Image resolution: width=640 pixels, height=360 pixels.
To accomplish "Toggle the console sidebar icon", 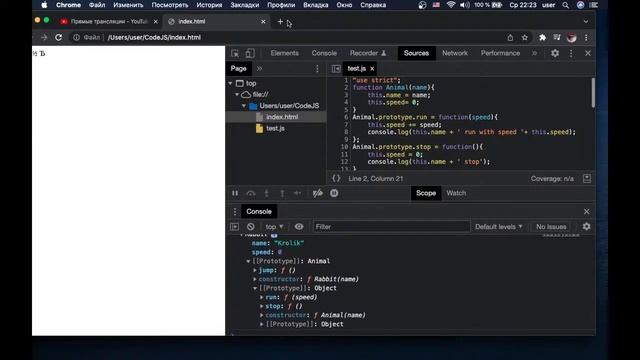I will point(234,227).
